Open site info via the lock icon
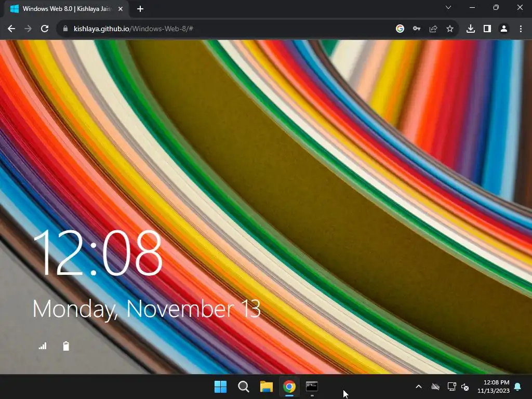Viewport: 532px width, 399px height. [65, 29]
